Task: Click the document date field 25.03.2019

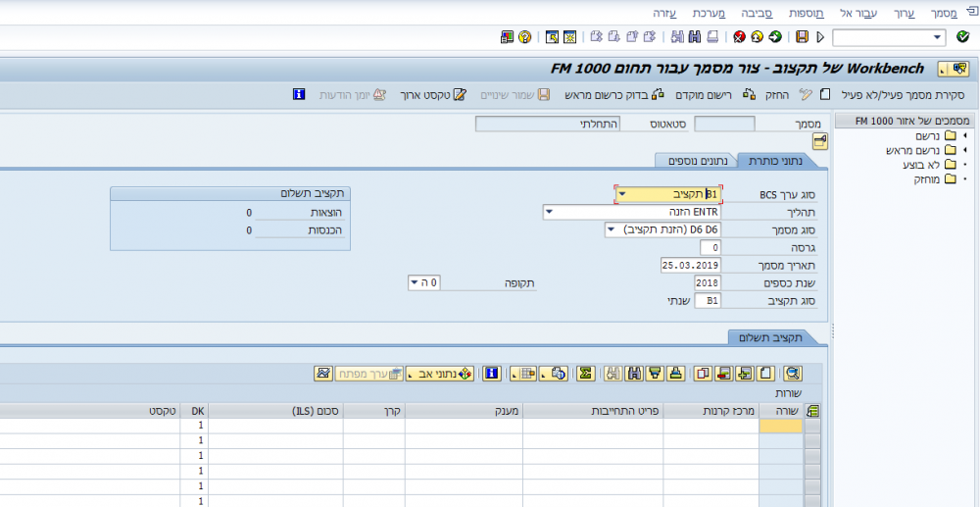Action: point(691,265)
